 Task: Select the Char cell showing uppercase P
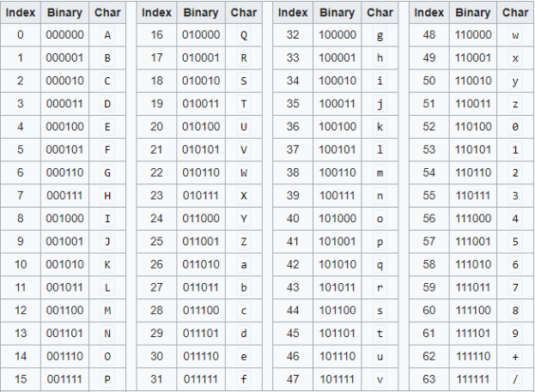107,378
